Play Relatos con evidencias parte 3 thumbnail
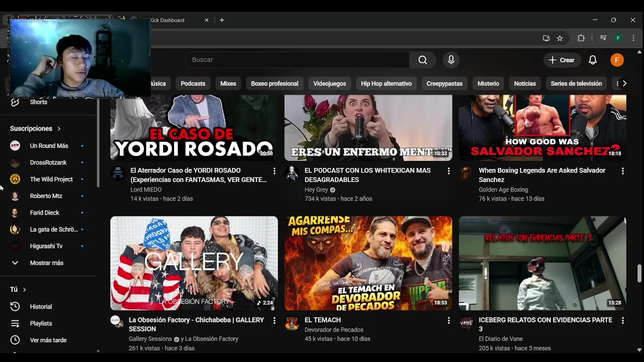644x362 pixels. (542, 263)
